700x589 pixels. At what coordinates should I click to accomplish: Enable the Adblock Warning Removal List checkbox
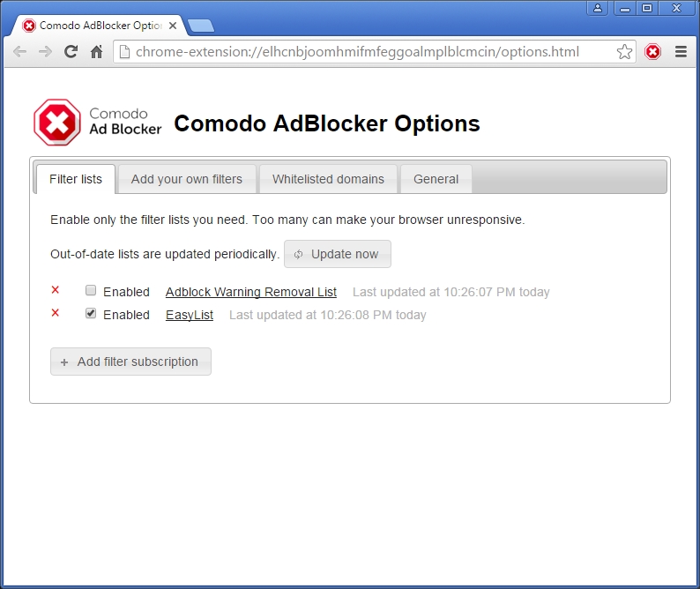pos(91,291)
